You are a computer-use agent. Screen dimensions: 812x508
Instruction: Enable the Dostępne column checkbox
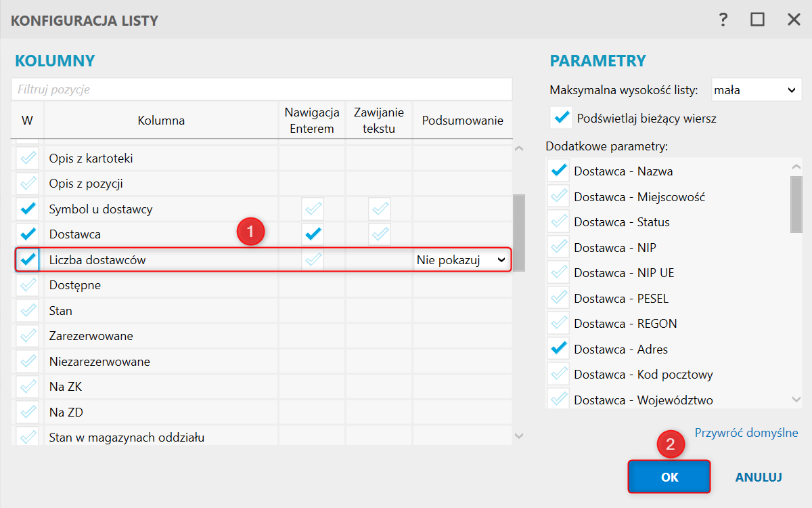pos(28,285)
